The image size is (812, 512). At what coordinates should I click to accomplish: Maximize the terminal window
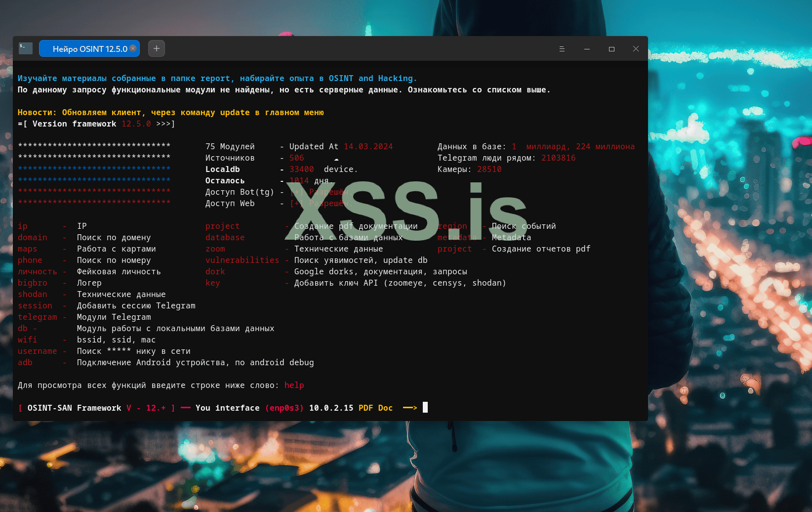click(x=611, y=49)
